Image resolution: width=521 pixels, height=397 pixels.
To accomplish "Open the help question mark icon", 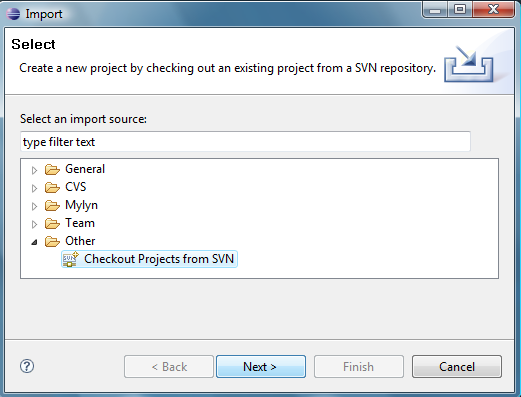I will [x=27, y=366].
